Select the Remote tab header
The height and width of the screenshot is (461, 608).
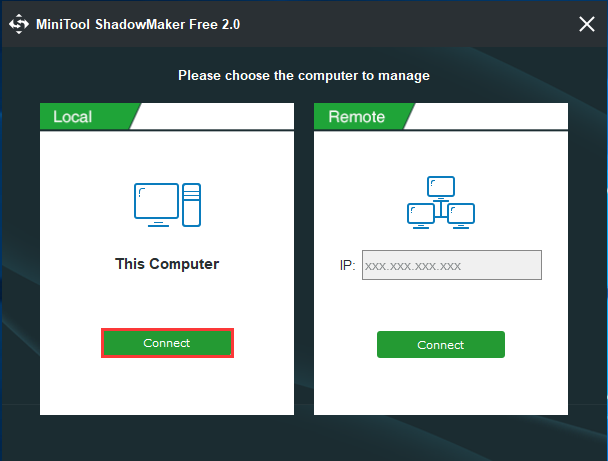(x=357, y=116)
